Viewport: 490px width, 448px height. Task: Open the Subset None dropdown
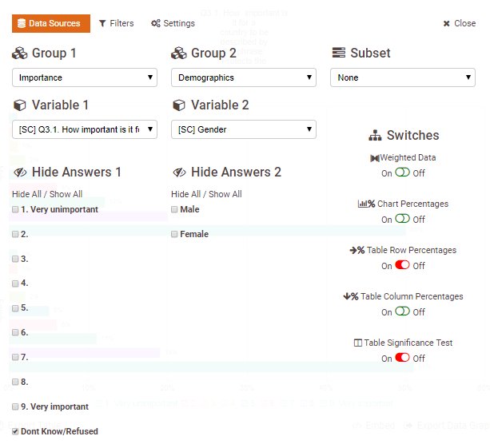click(x=403, y=77)
